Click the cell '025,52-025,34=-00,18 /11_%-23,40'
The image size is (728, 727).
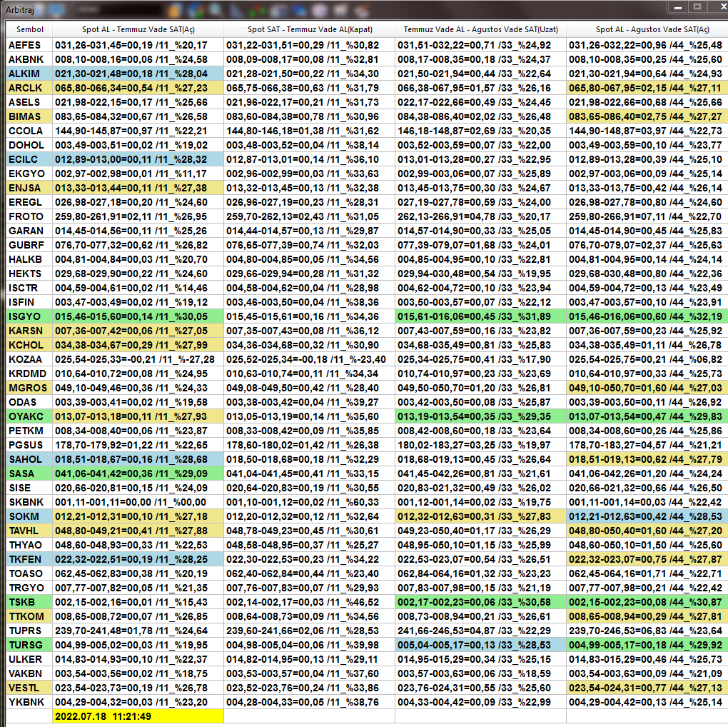[309, 359]
